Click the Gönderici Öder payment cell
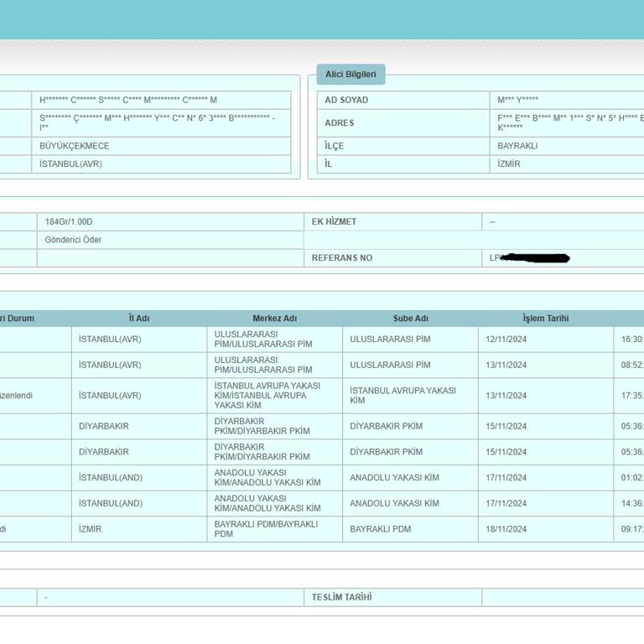Image resolution: width=644 pixels, height=644 pixels. point(170,240)
